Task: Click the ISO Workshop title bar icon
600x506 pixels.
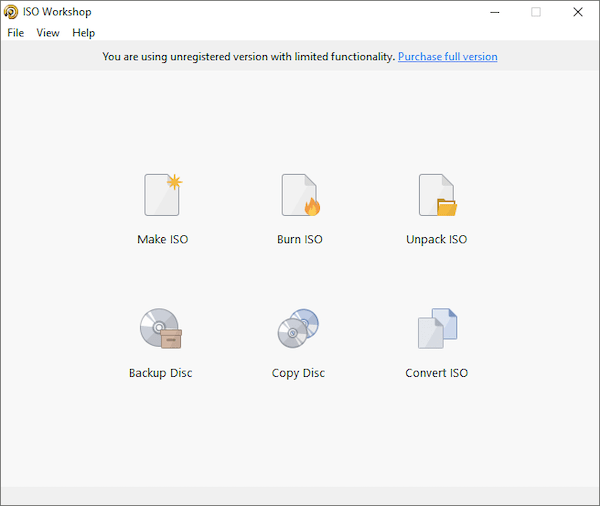Action: (x=11, y=12)
